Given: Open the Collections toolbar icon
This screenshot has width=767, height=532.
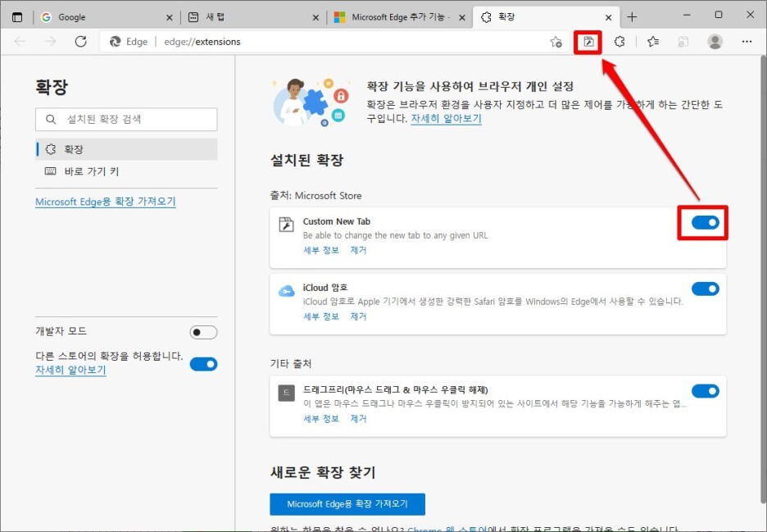Looking at the screenshot, I should tap(683, 42).
